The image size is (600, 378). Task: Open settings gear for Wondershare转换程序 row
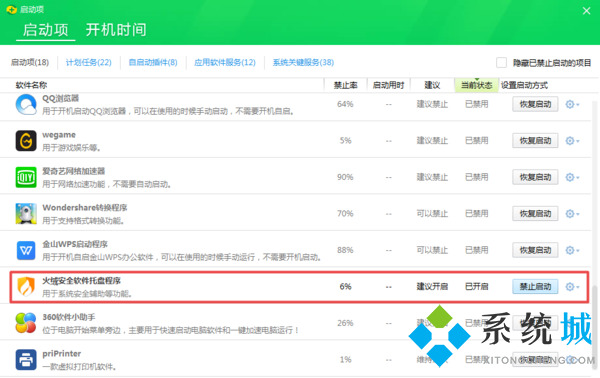(x=572, y=213)
